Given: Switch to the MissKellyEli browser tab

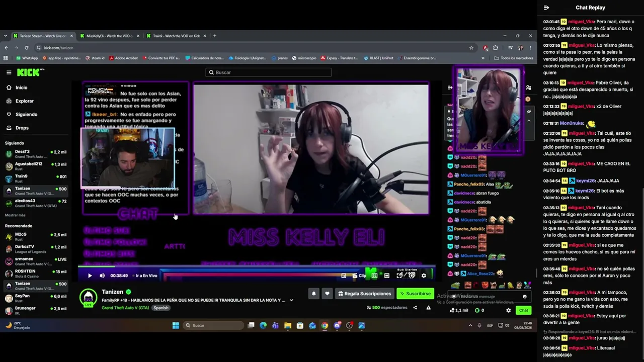Looking at the screenshot, I should pos(110,36).
